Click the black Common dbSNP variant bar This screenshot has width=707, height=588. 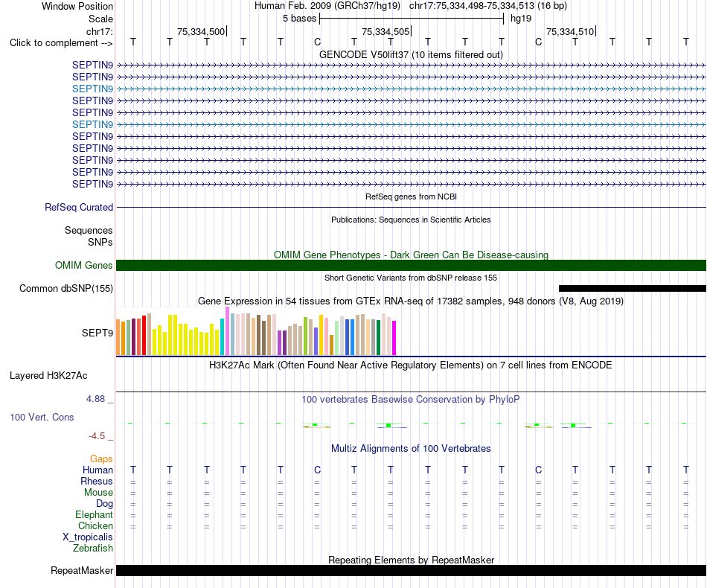[x=632, y=289]
